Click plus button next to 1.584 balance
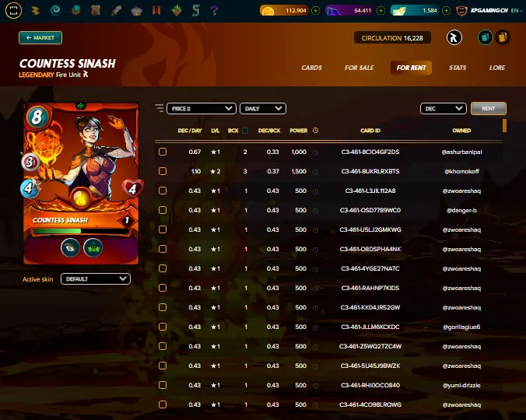Viewport: 526px width, 420px height. click(446, 11)
